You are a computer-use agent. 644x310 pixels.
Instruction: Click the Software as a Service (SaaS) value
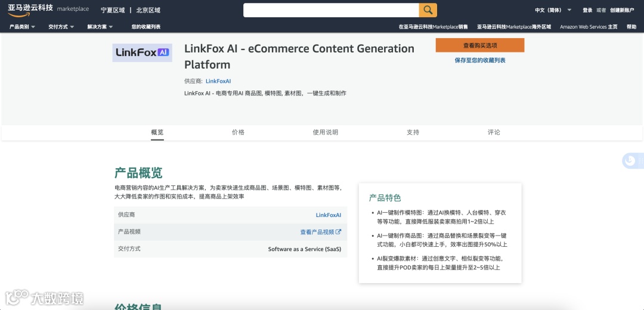click(304, 249)
